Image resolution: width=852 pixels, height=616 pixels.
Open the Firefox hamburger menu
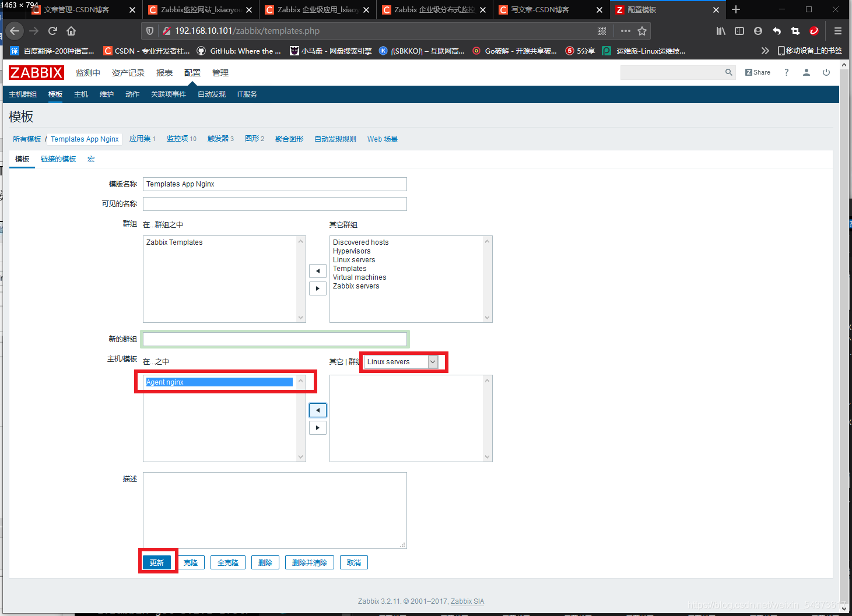click(x=837, y=31)
